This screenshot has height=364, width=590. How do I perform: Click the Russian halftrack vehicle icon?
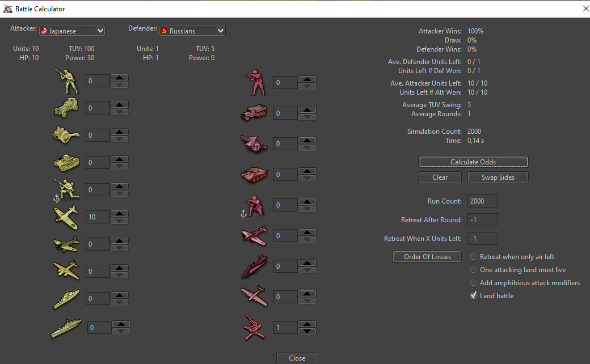pos(254,113)
